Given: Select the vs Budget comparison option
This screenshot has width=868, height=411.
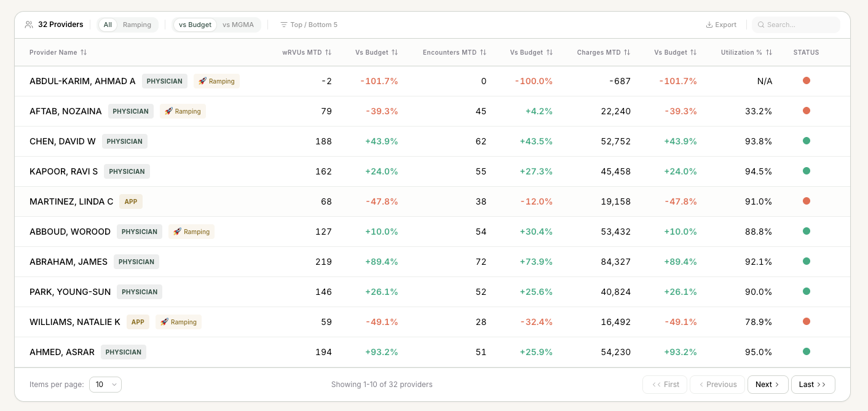Looking at the screenshot, I should click(x=195, y=25).
